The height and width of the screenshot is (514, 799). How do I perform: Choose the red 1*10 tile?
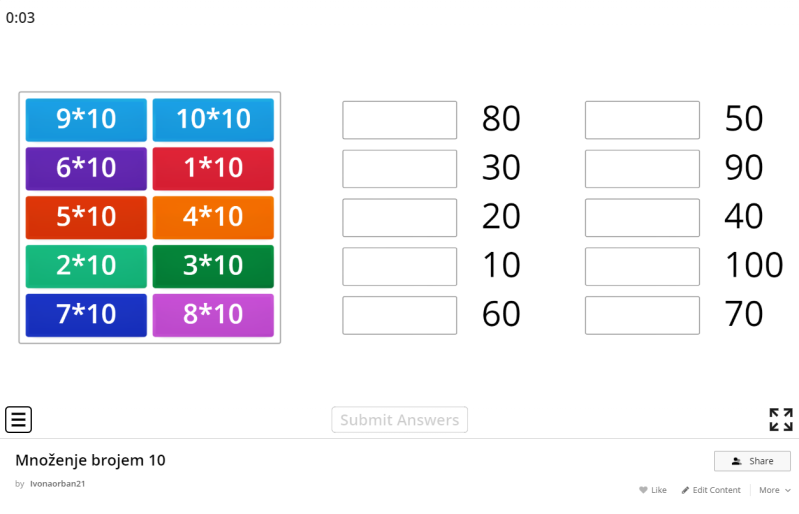click(213, 168)
